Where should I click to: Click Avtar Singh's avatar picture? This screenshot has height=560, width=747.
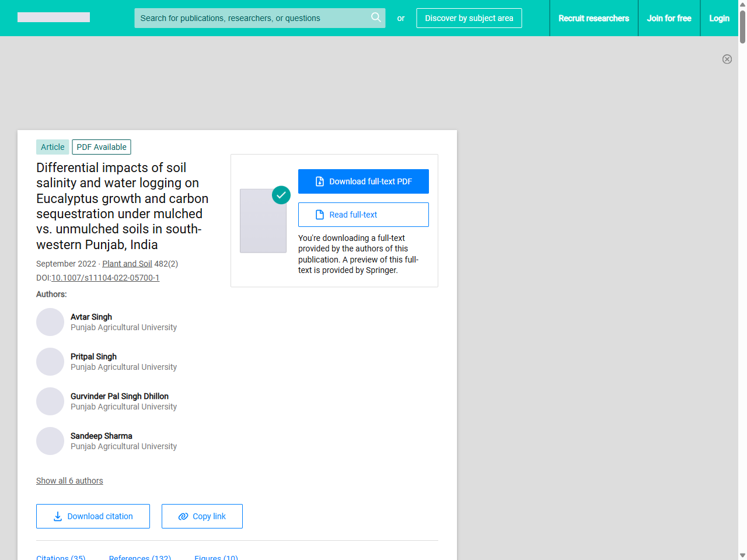50,322
